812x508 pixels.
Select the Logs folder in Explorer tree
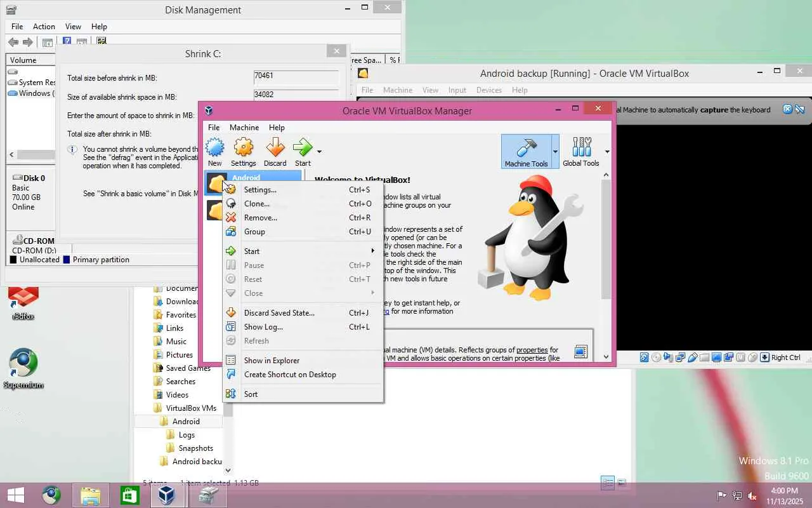tap(187, 435)
